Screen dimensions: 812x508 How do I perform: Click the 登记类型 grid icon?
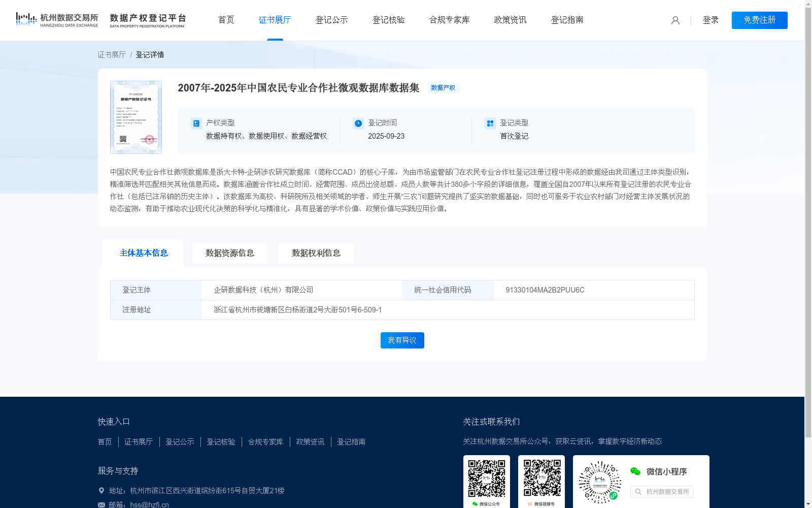tap(490, 123)
